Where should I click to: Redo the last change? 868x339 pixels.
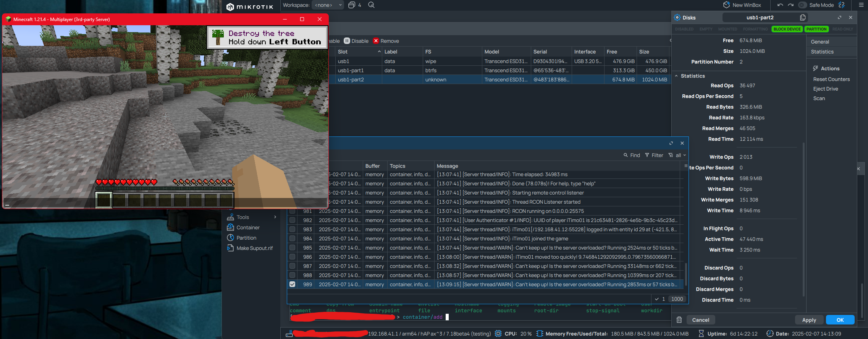(791, 5)
